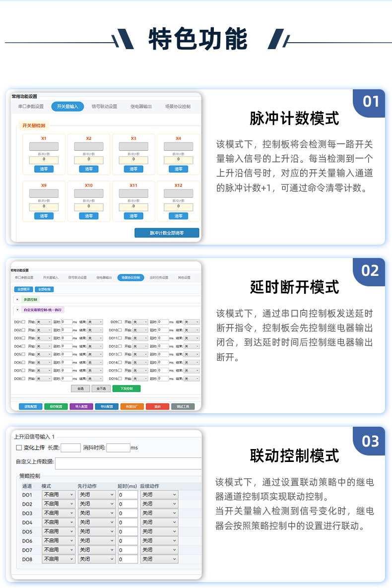Screen dimensions: 392x588
Task: Check the DO14 checkbox
Action: 120,362
